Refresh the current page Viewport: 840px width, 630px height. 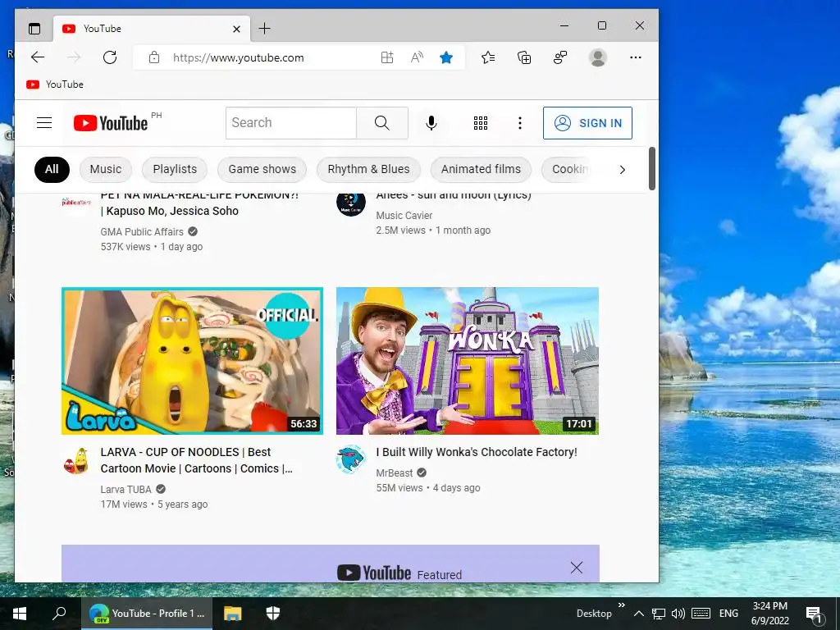[x=110, y=57]
